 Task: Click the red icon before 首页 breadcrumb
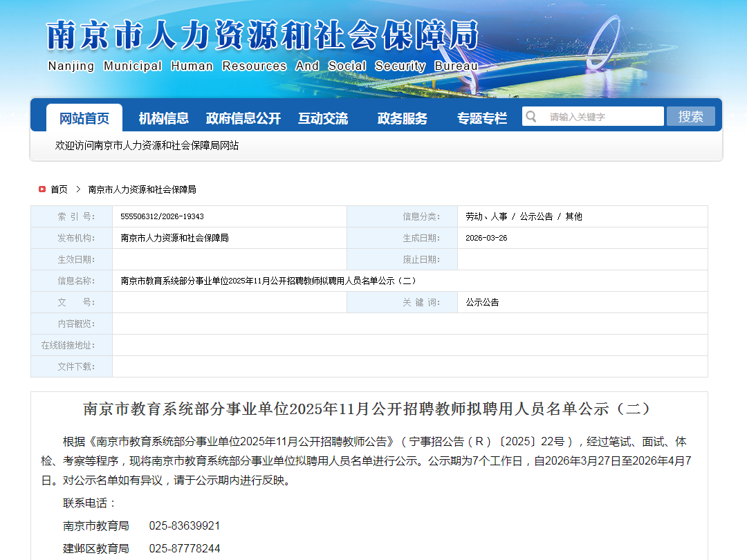pos(42,189)
